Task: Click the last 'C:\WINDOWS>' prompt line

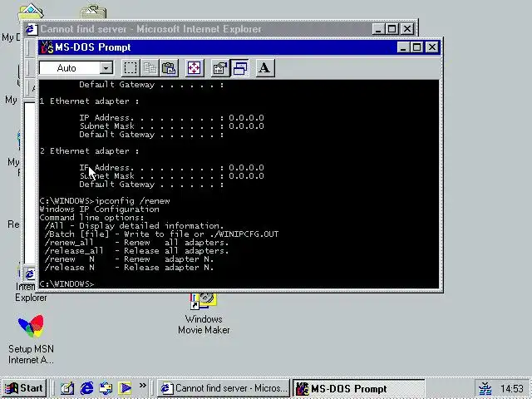Action: tap(66, 284)
